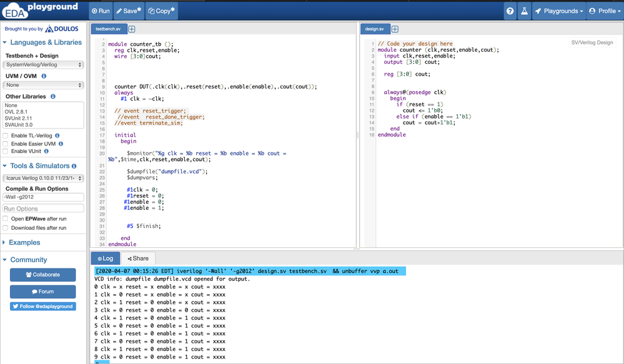Click info icon next to Enable VUnit

(x=46, y=151)
